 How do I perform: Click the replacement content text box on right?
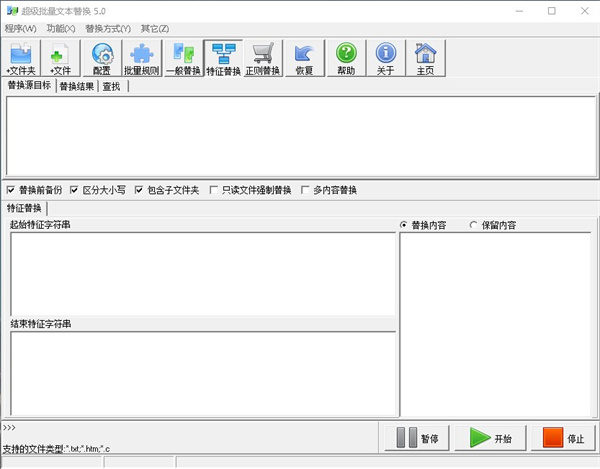point(496,324)
